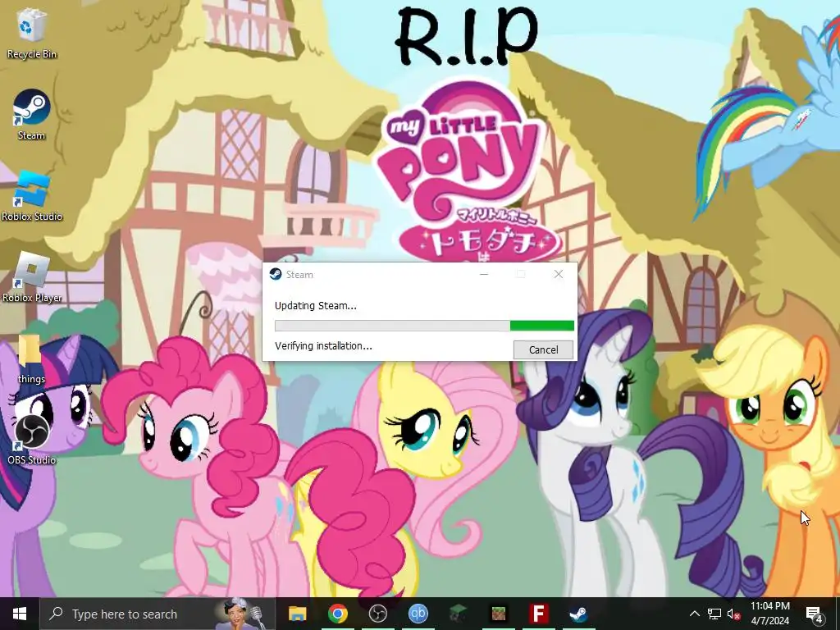840x630 pixels.
Task: Click the 'Type here to search' box
Action: (157, 614)
